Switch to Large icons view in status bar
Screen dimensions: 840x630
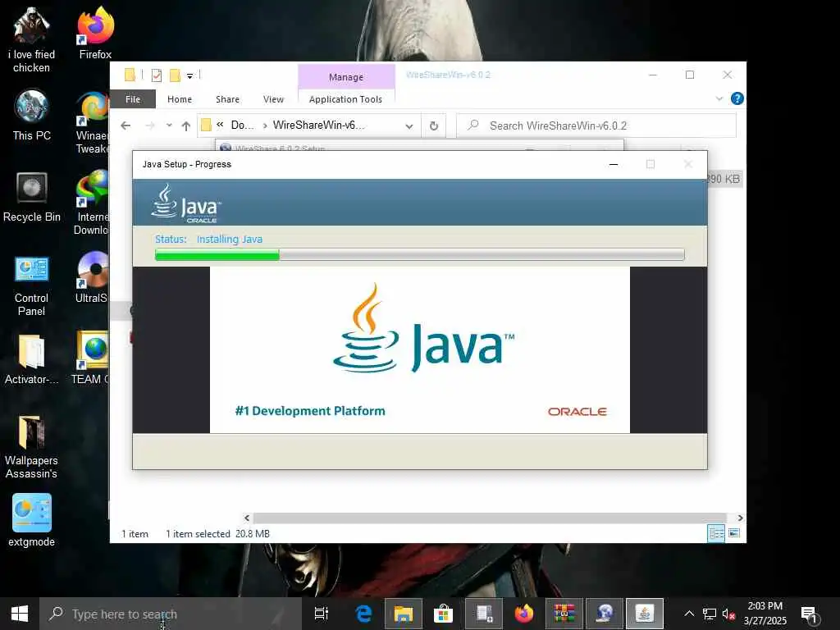pyautogui.click(x=734, y=533)
